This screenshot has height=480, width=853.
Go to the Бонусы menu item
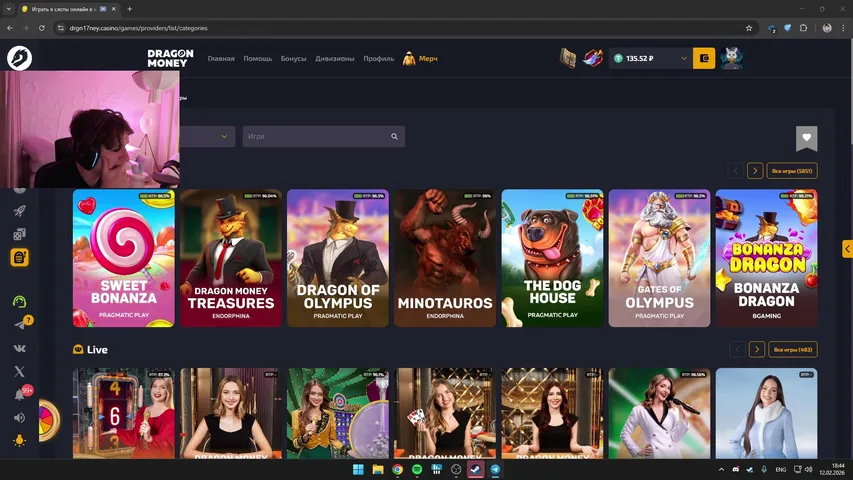point(294,59)
